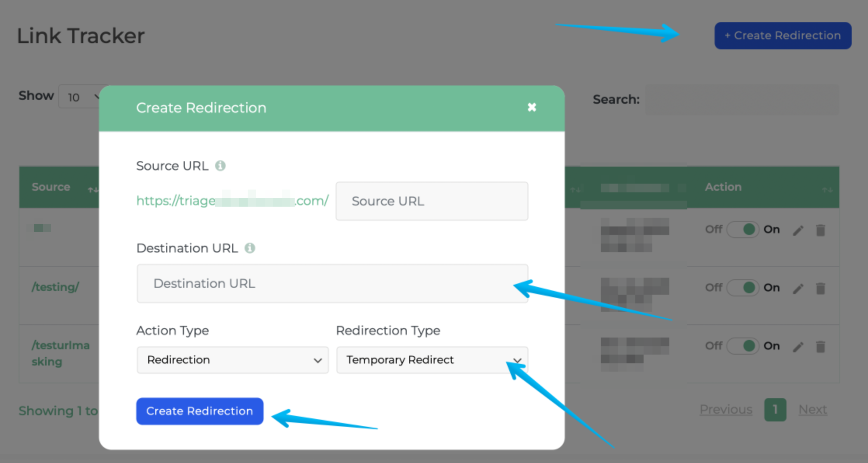Screen dimensions: 868x463
Task: Click inside the Destination URL field
Action: click(332, 283)
